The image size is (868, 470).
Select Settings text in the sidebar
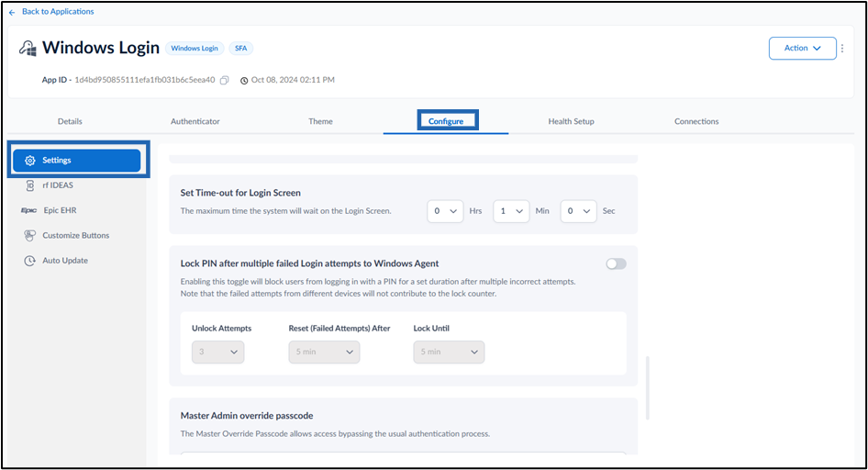click(x=57, y=160)
